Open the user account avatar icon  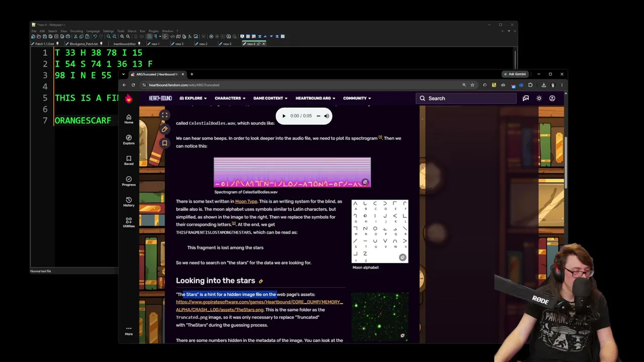(552, 99)
